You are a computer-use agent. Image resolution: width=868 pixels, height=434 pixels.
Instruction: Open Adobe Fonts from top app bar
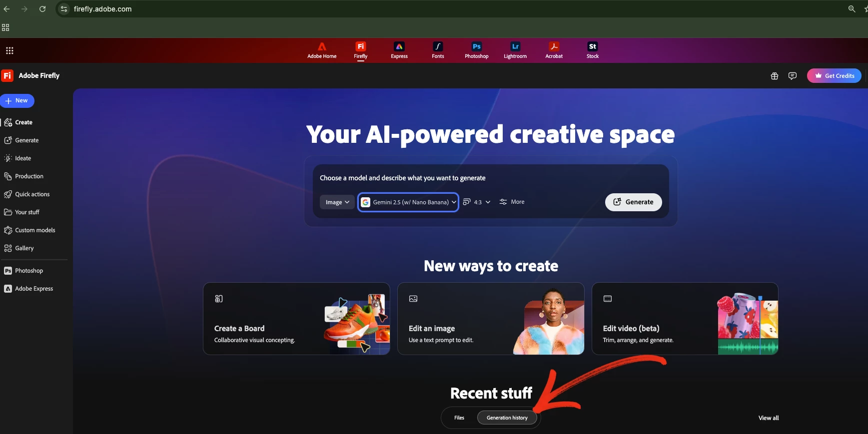pos(438,50)
